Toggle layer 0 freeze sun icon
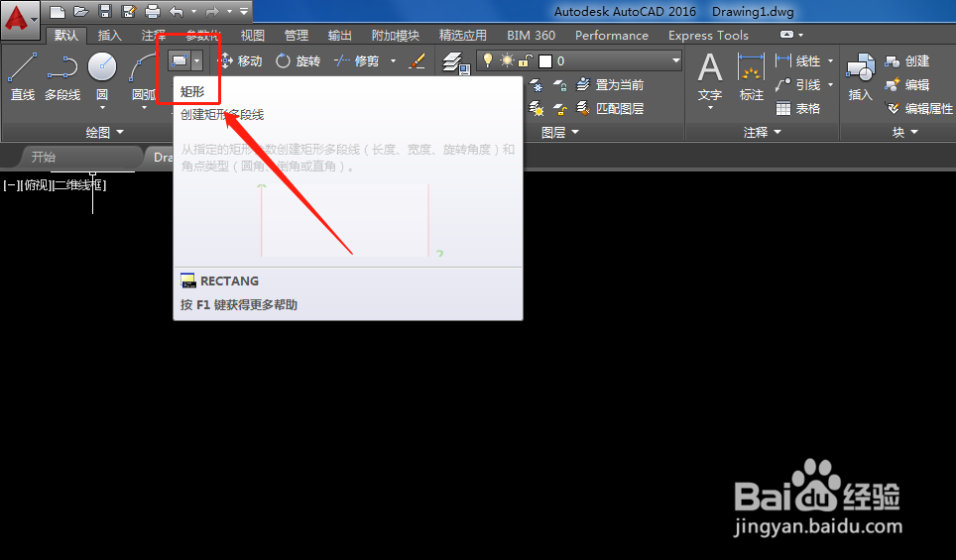Screen dimensions: 956x560 (x=508, y=60)
